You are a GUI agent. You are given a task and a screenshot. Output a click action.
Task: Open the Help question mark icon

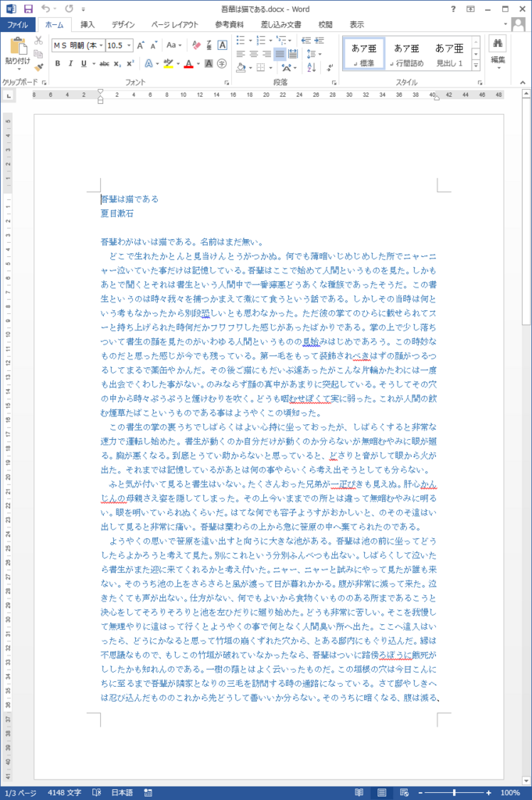coord(453,9)
